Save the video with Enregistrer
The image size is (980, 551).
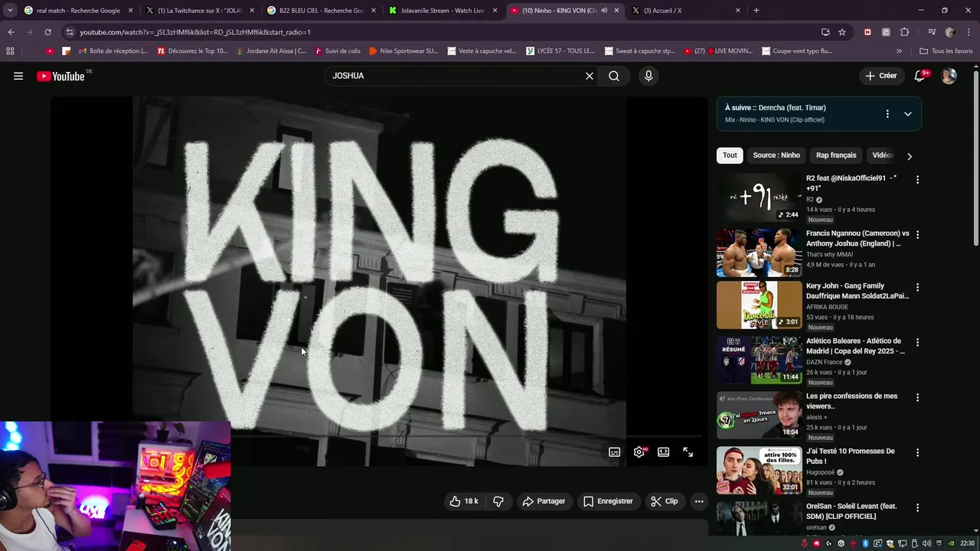click(x=608, y=501)
